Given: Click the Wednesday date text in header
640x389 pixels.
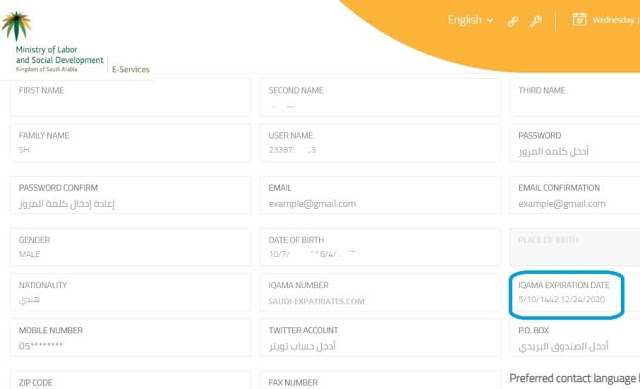Looking at the screenshot, I should (x=616, y=20).
